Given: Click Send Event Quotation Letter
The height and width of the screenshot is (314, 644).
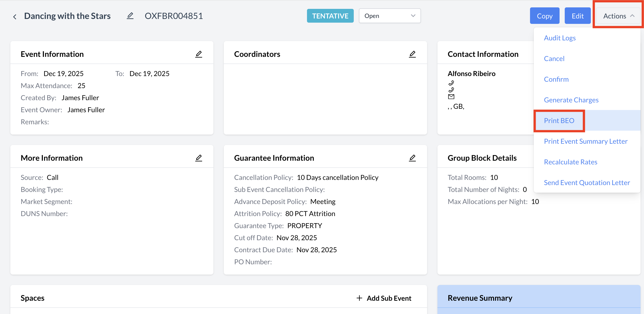Looking at the screenshot, I should [x=586, y=183].
